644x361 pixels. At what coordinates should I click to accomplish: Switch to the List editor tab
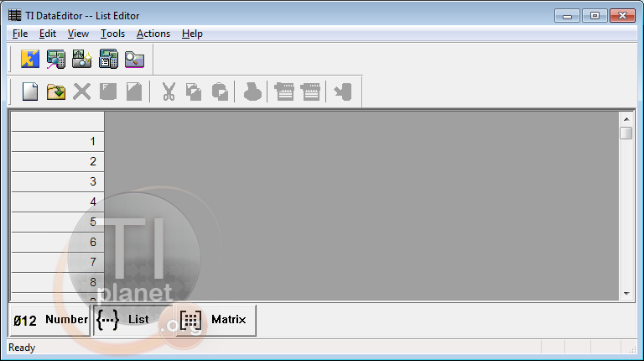click(132, 321)
